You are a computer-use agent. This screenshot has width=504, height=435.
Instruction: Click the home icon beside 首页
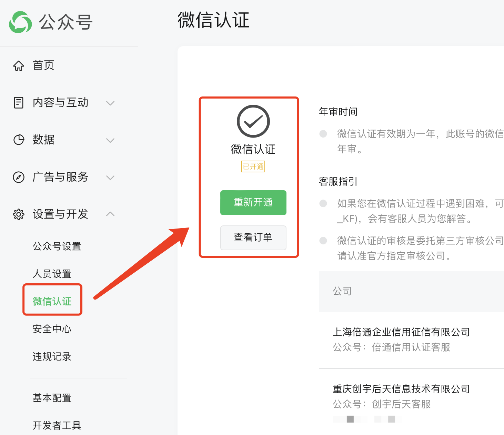[19, 65]
